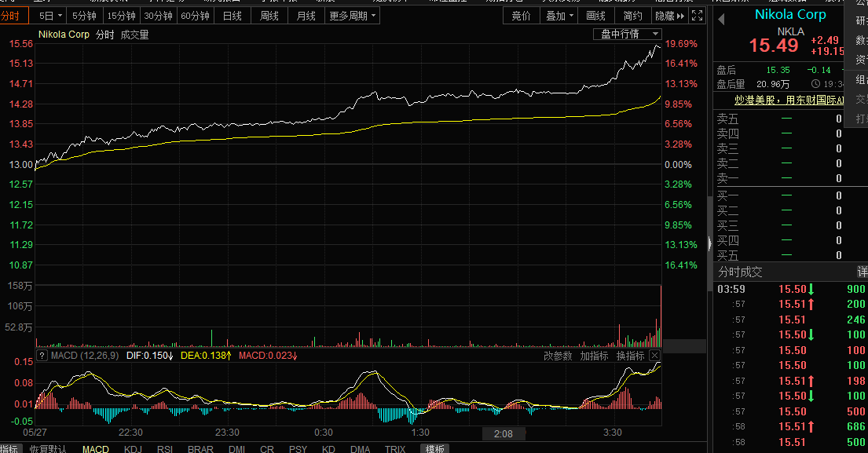Open the 周线 weekly chart
Image resolution: width=868 pixels, height=453 pixels.
[x=269, y=16]
